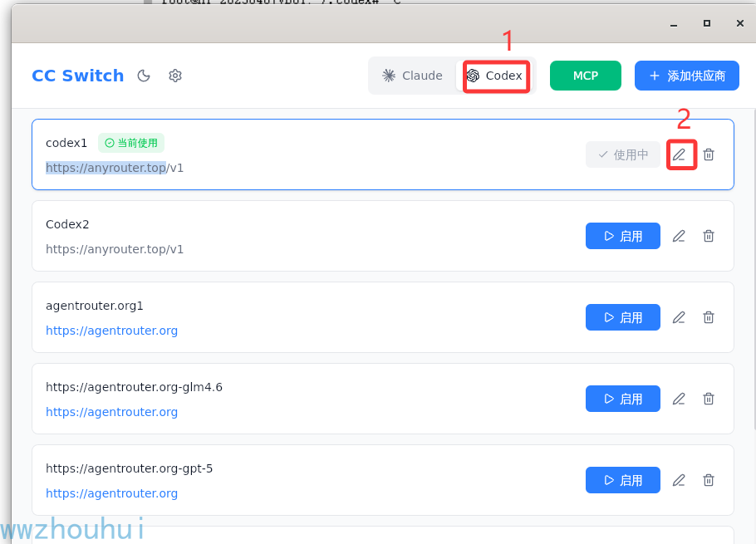Open the MCP panel
The image size is (756, 544).
pos(586,76)
